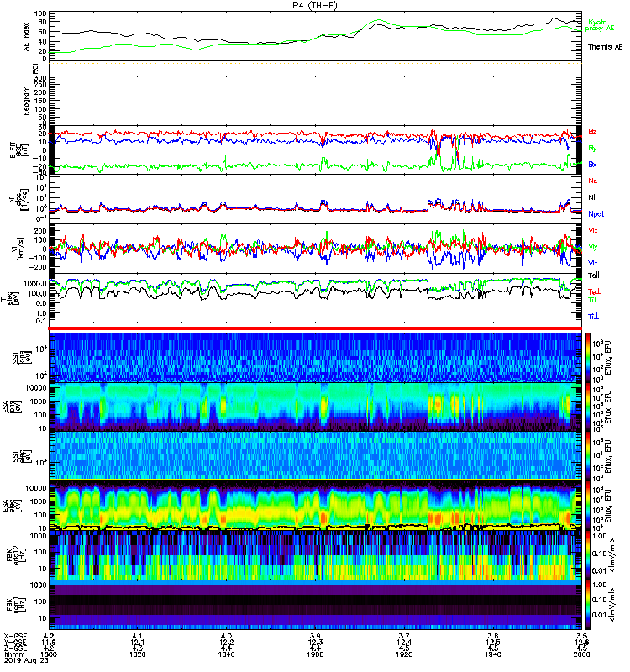Click the SST ion panel color bar
This screenshot has width=630, height=672.
coord(587,357)
